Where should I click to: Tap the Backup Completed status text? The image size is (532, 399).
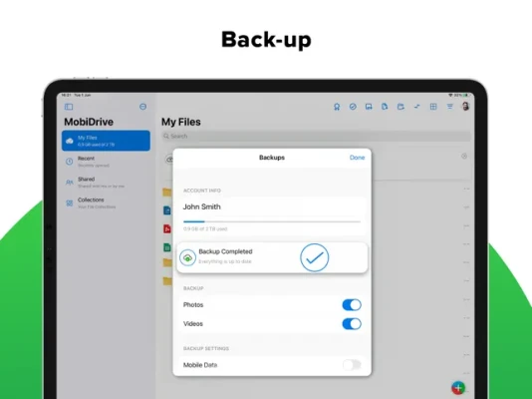pos(225,251)
